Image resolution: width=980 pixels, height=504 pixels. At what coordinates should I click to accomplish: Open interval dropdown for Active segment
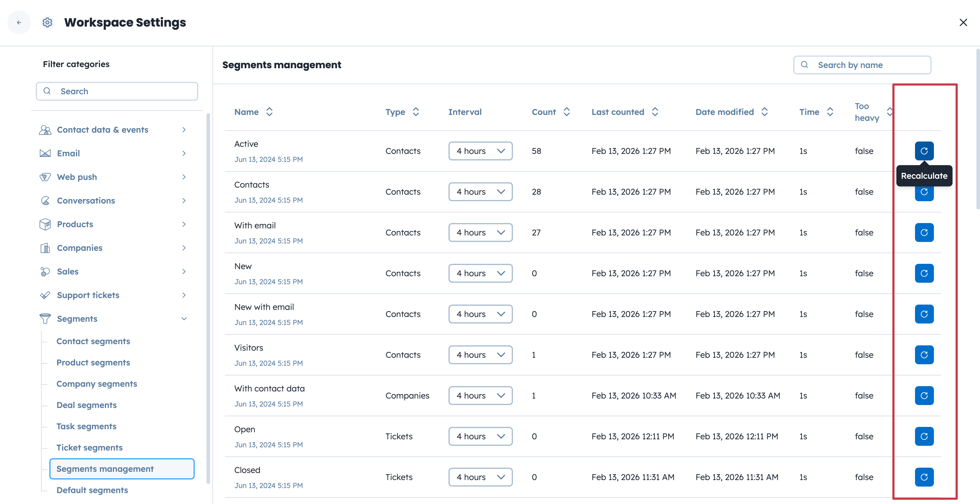pyautogui.click(x=480, y=151)
